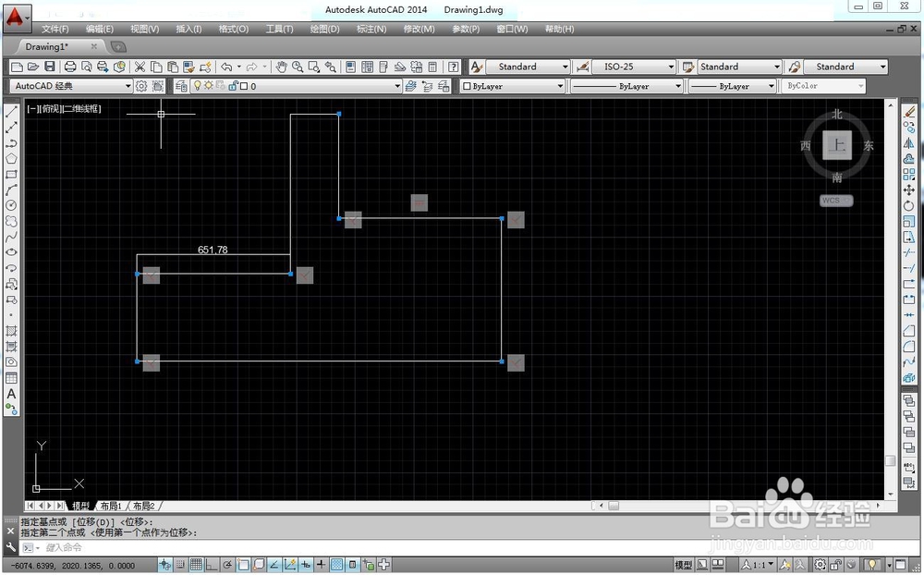The height and width of the screenshot is (575, 924).
Task: Save the drawing with the floppy disk icon
Action: (x=50, y=67)
